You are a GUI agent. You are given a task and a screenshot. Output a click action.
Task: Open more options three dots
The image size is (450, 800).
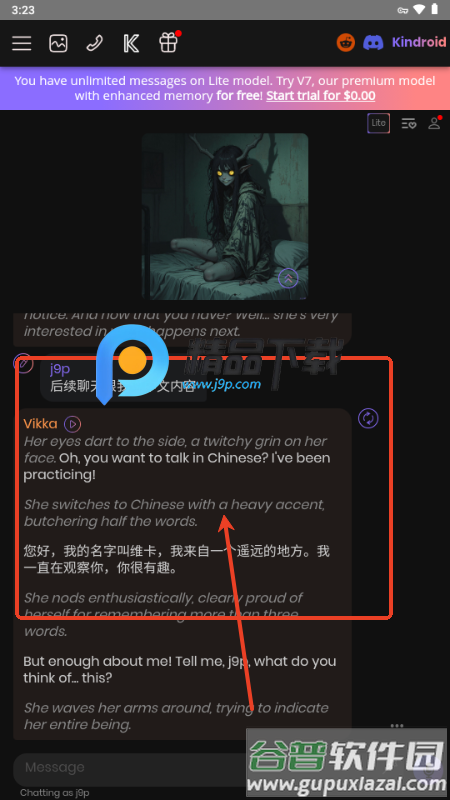point(397,726)
